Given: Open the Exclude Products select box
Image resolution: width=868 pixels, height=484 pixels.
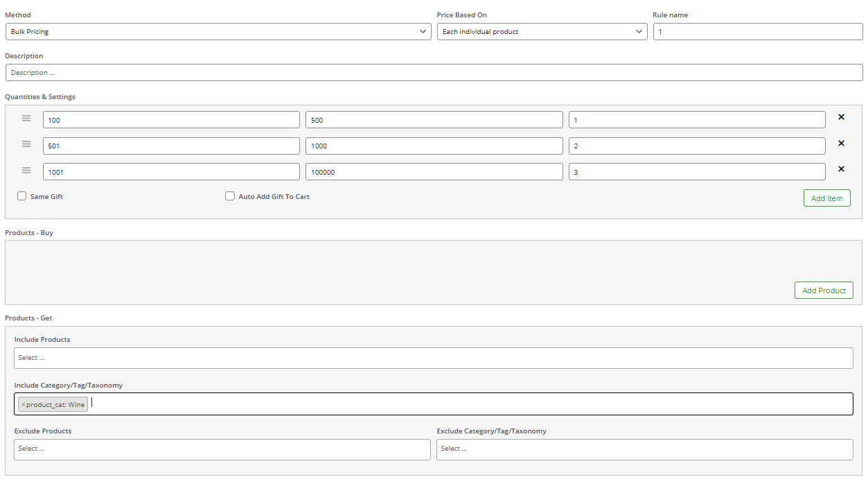Looking at the screenshot, I should pyautogui.click(x=222, y=449).
